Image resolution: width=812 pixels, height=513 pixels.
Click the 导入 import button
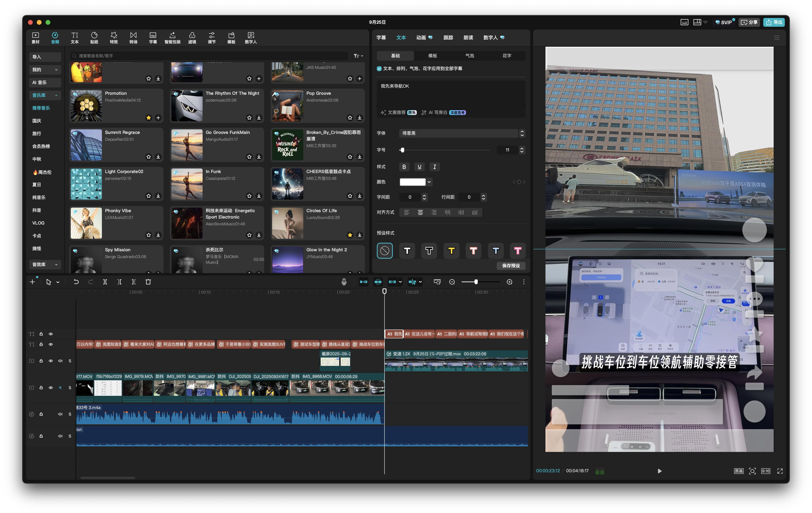coord(45,57)
